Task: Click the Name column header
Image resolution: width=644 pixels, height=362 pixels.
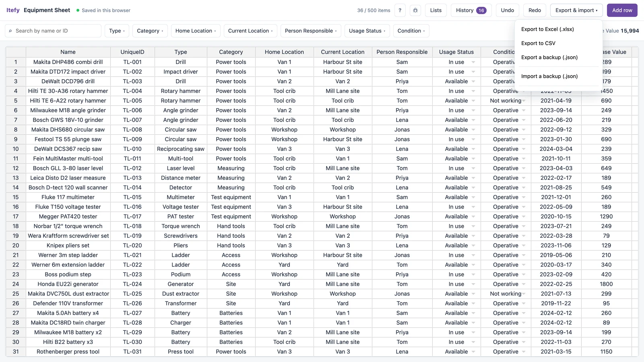Action: pyautogui.click(x=68, y=52)
